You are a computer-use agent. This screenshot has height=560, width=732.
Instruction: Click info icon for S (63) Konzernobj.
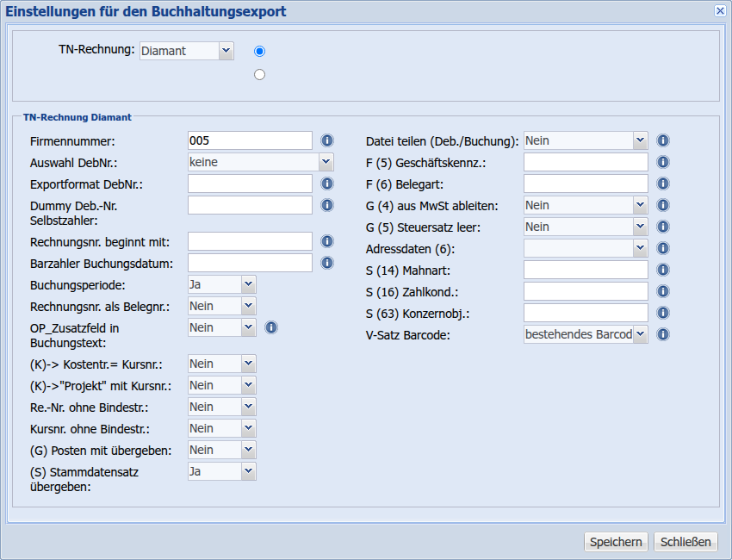(x=663, y=313)
